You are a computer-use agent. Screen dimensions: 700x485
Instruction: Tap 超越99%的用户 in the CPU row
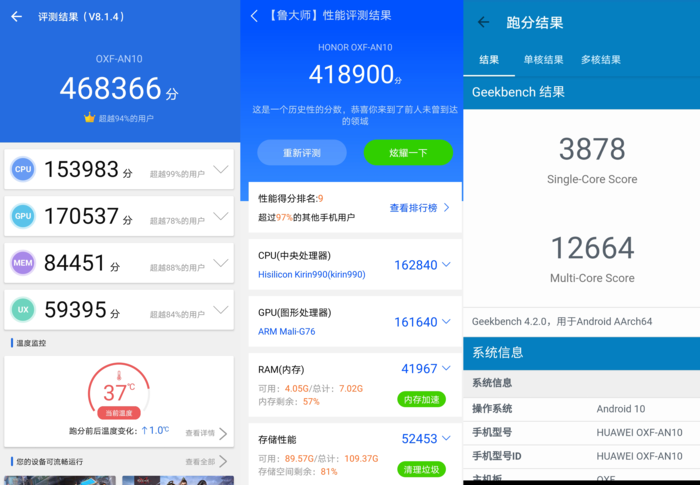click(x=177, y=174)
